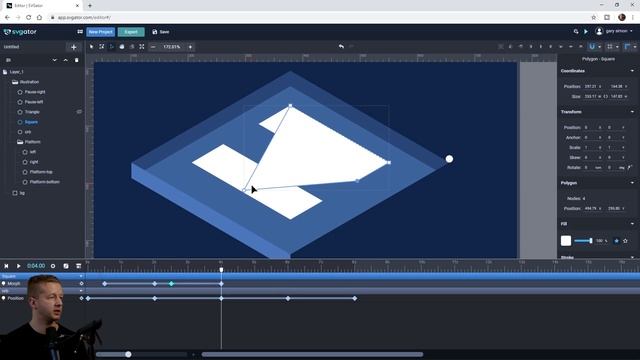
Task: Select the bg layer
Action: tap(22, 193)
